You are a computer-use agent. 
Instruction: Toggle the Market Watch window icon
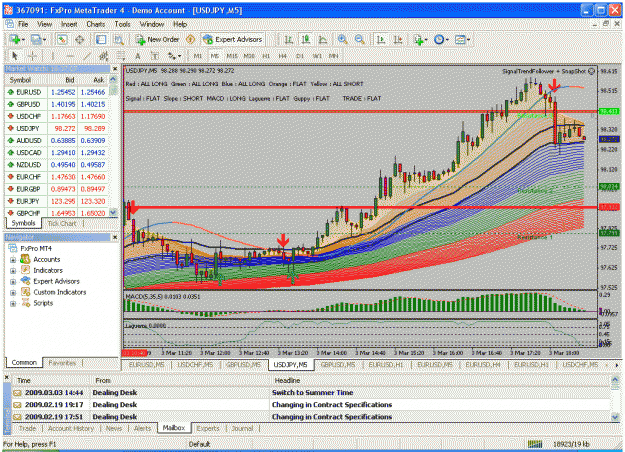click(62, 39)
